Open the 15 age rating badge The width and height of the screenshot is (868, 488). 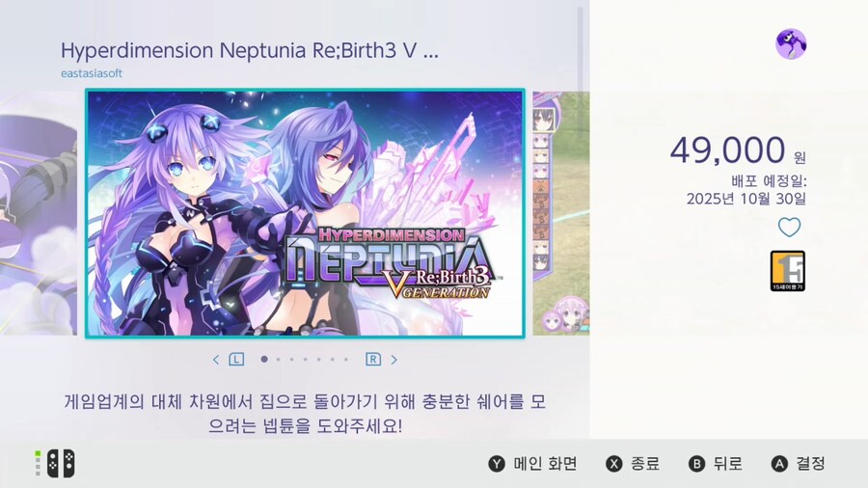click(x=787, y=271)
